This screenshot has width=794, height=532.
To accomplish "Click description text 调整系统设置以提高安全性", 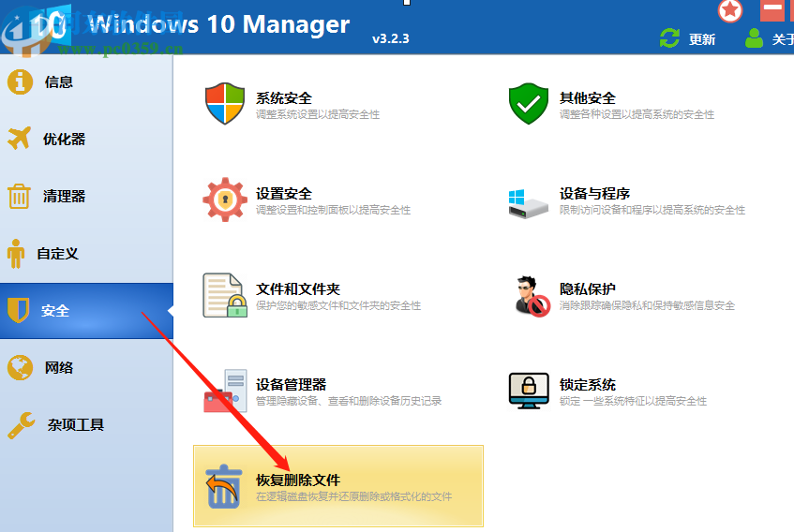I will 318,115.
